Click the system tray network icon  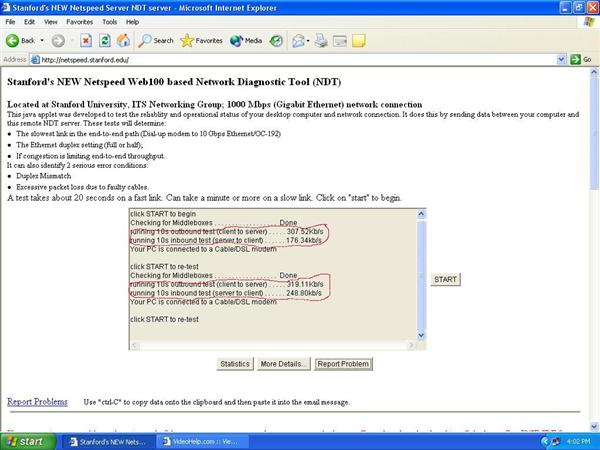(x=556, y=442)
